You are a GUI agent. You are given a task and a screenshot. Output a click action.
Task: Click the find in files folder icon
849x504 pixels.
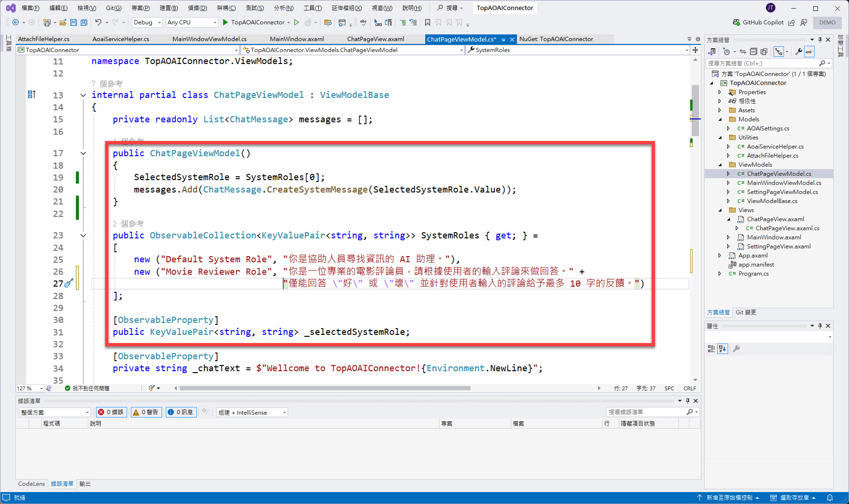(328, 22)
